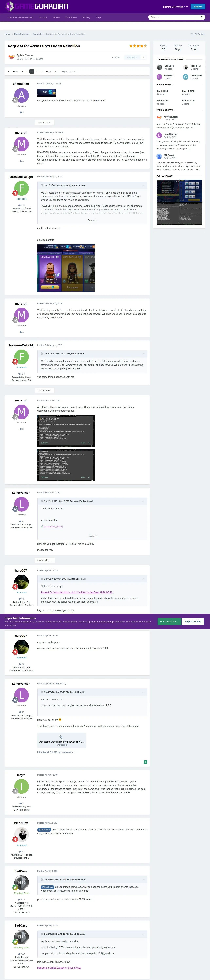Open ictgif green avatar

(x=21, y=786)
